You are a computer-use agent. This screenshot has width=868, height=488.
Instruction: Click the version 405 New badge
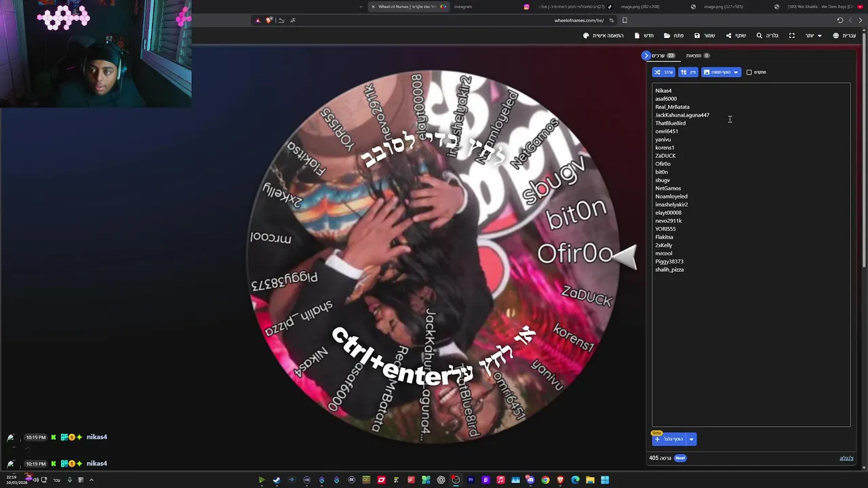[680, 458]
